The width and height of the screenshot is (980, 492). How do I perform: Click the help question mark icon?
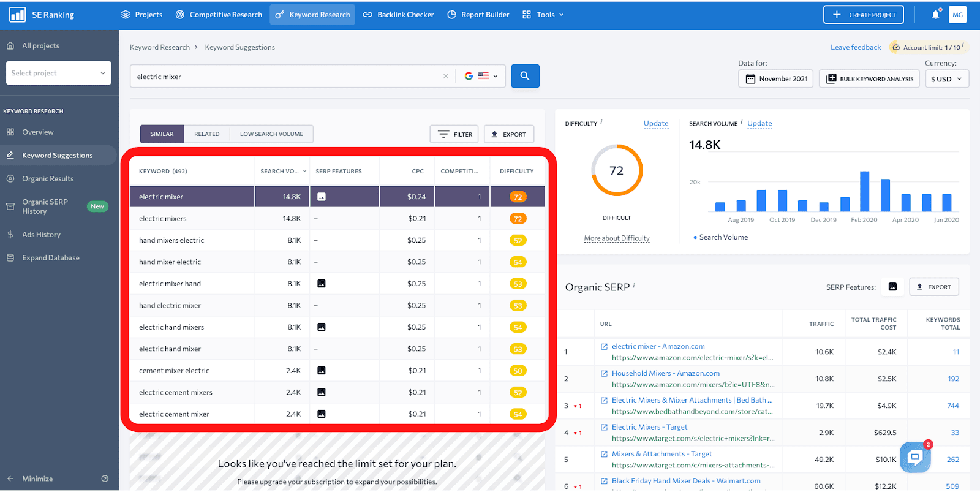pyautogui.click(x=105, y=479)
